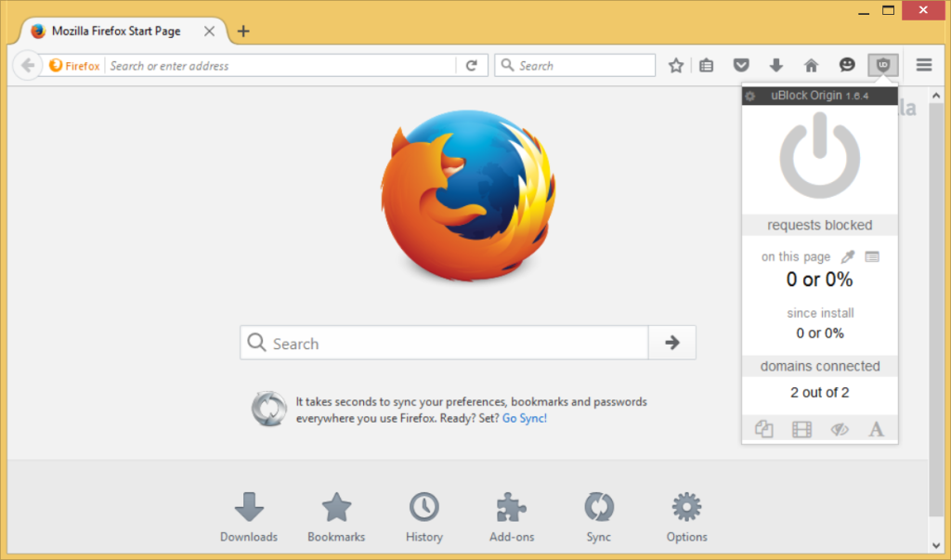Open the uBlock Origin dashboard via gear icon
951x560 pixels.
(750, 95)
